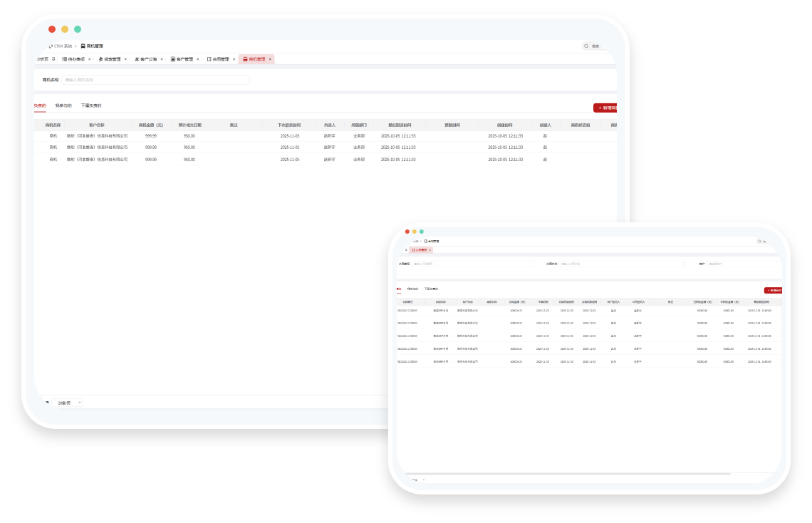The image size is (812, 523).
Task: Close the 线索管理 tab
Action: 125,59
